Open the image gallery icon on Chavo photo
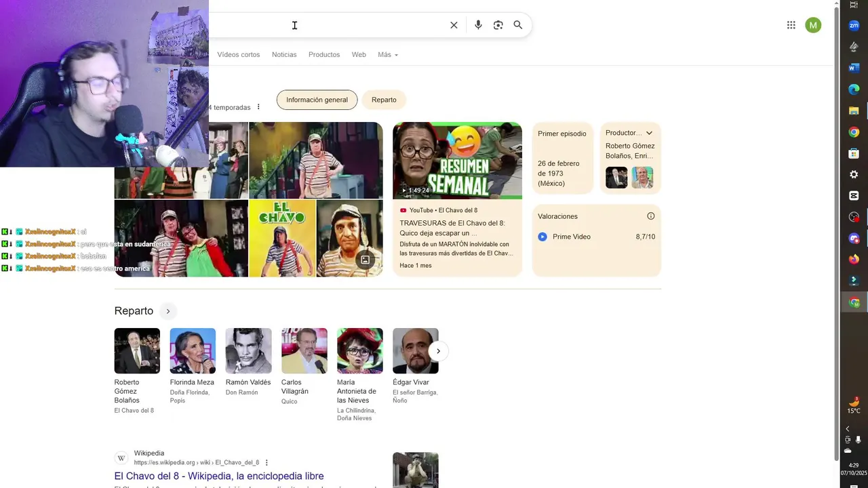868x488 pixels. 365,260
